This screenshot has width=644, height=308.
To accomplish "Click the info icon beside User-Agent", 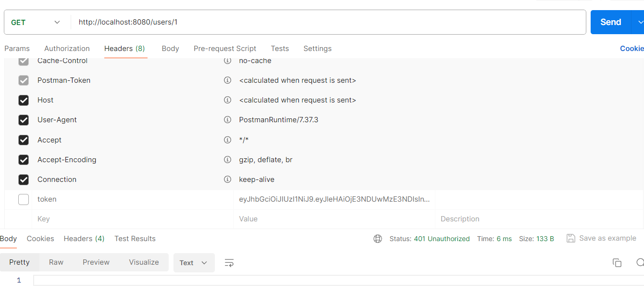I will 227,120.
